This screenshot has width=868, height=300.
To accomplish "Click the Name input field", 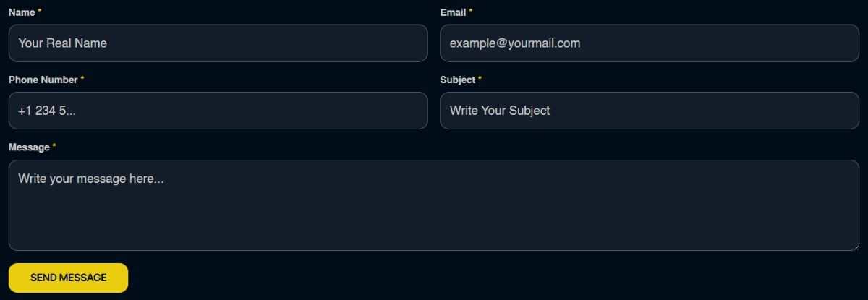I will coord(218,43).
